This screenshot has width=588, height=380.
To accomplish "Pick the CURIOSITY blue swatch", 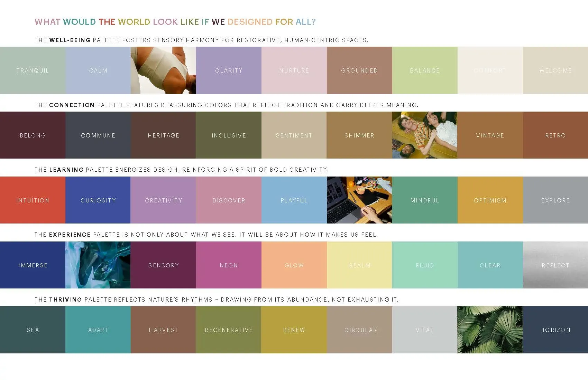I will 98,200.
